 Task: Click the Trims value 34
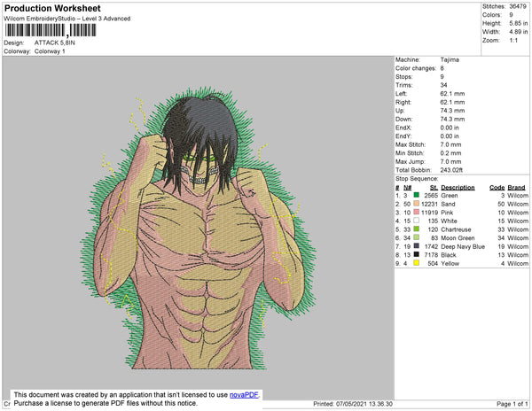click(444, 85)
